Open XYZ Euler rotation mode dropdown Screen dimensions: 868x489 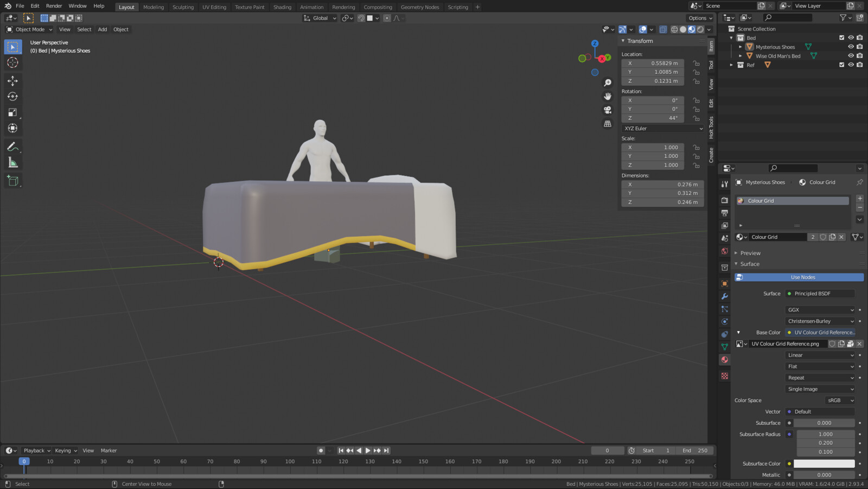point(663,129)
